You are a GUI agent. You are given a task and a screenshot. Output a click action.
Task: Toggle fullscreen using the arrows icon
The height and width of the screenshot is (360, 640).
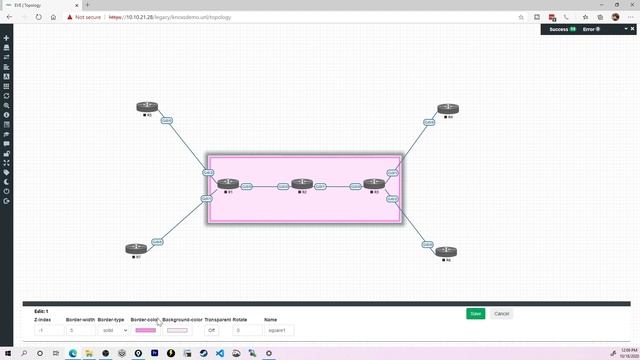(6, 163)
